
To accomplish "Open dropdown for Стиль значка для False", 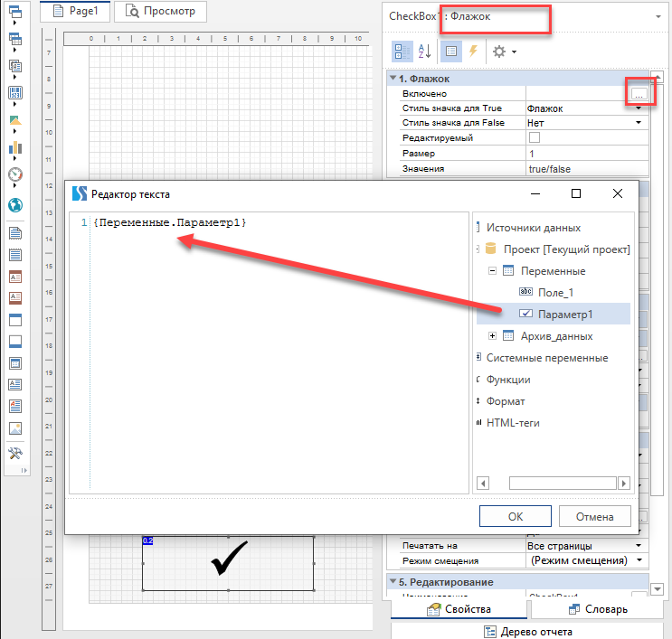I will click(639, 123).
